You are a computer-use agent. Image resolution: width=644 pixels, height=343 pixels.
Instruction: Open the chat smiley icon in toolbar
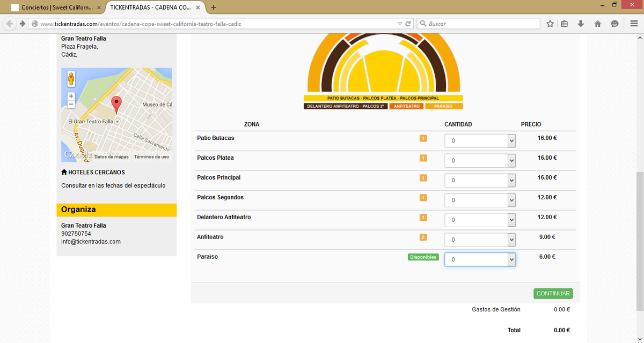tap(614, 24)
